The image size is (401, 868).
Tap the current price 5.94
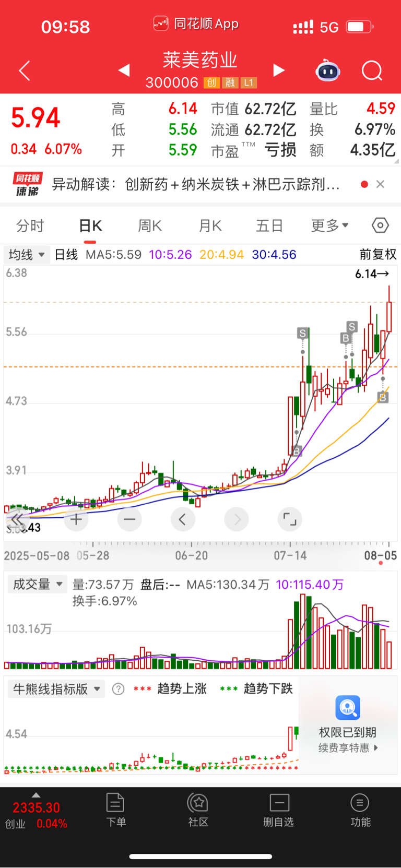tap(36, 118)
